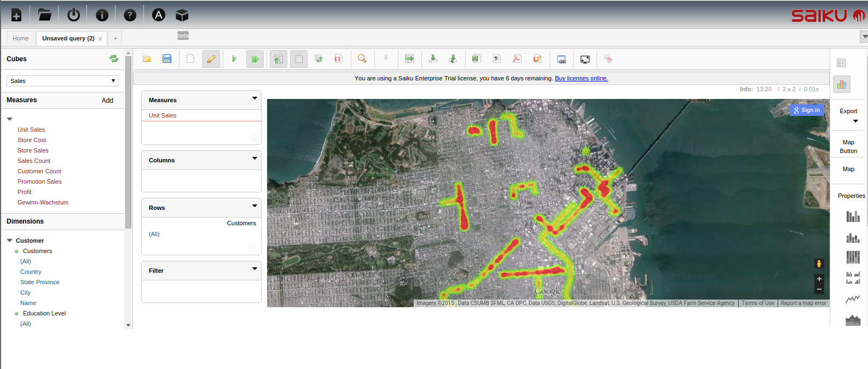Switch to chart view mode
This screenshot has height=369, width=868.
coord(842,84)
